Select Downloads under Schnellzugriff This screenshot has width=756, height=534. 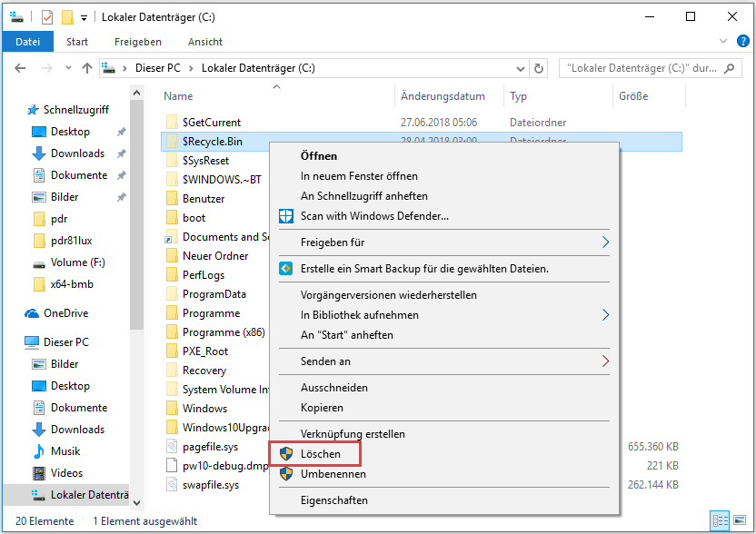tap(77, 153)
